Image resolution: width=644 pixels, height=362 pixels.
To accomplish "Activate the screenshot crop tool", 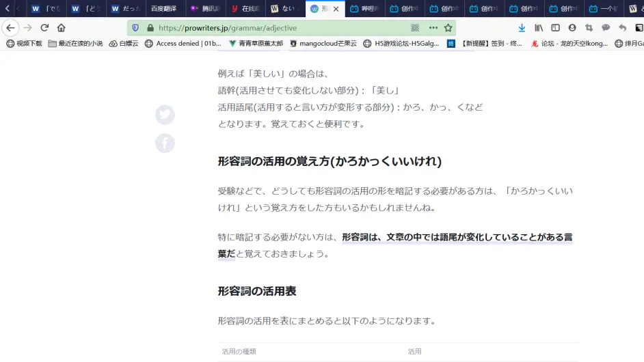I will (x=589, y=28).
